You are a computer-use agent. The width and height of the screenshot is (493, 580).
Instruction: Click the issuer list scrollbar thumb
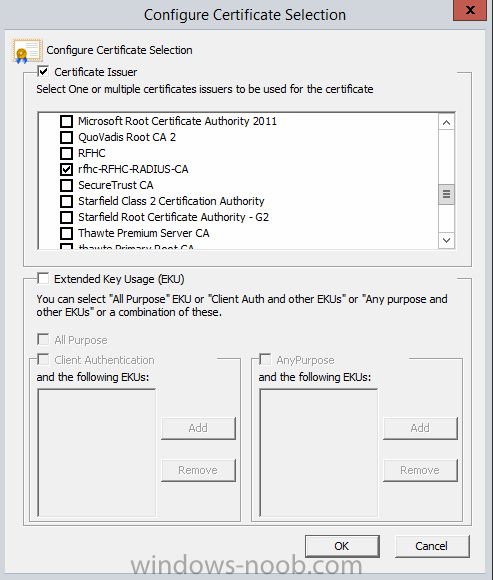[446, 194]
